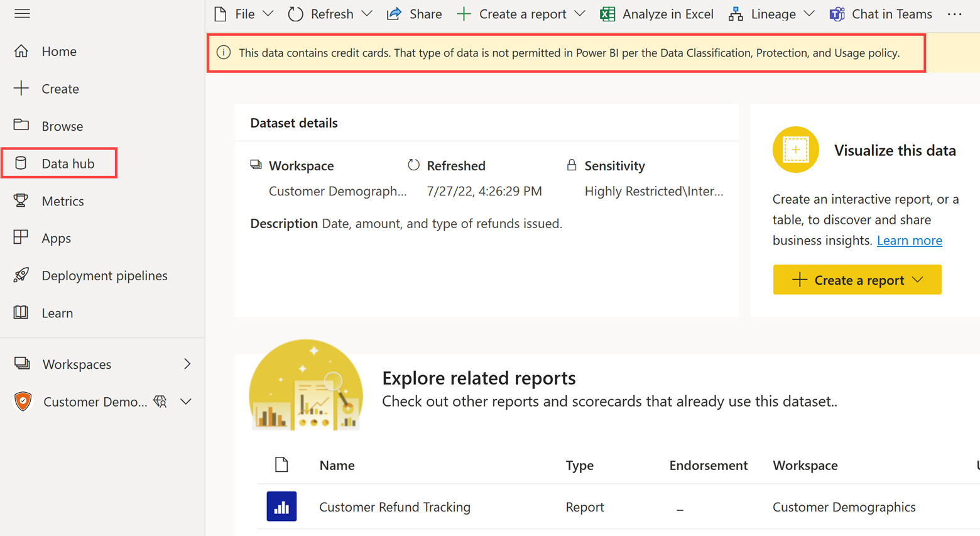
Task: Click the premium diamond icon beside Customer Demo
Action: pos(160,401)
